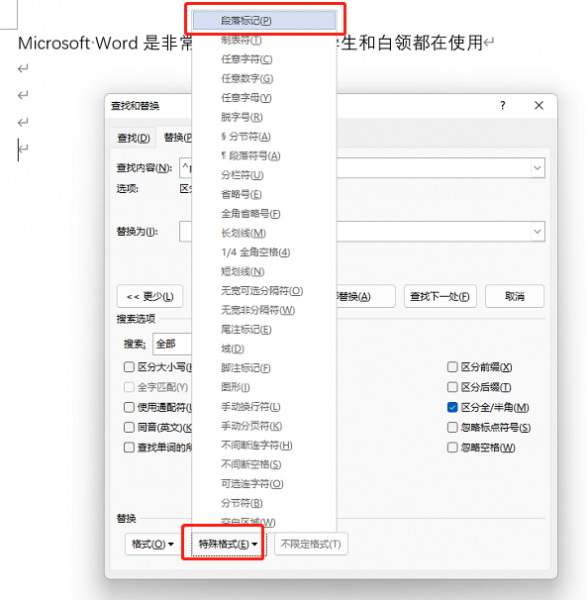Close the 查找和替换 dialog
This screenshot has height=600, width=587.
(x=539, y=105)
